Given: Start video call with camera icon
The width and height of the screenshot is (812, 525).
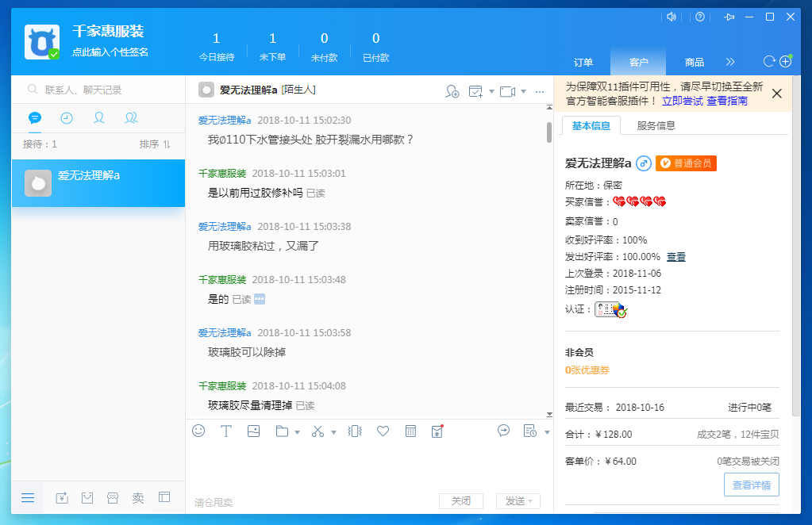Looking at the screenshot, I should point(507,91).
